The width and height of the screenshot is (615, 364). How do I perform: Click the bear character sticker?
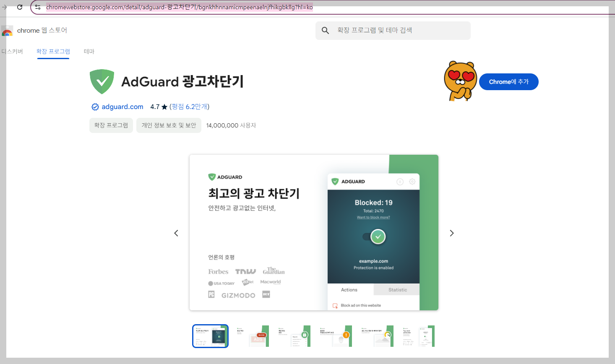[460, 81]
